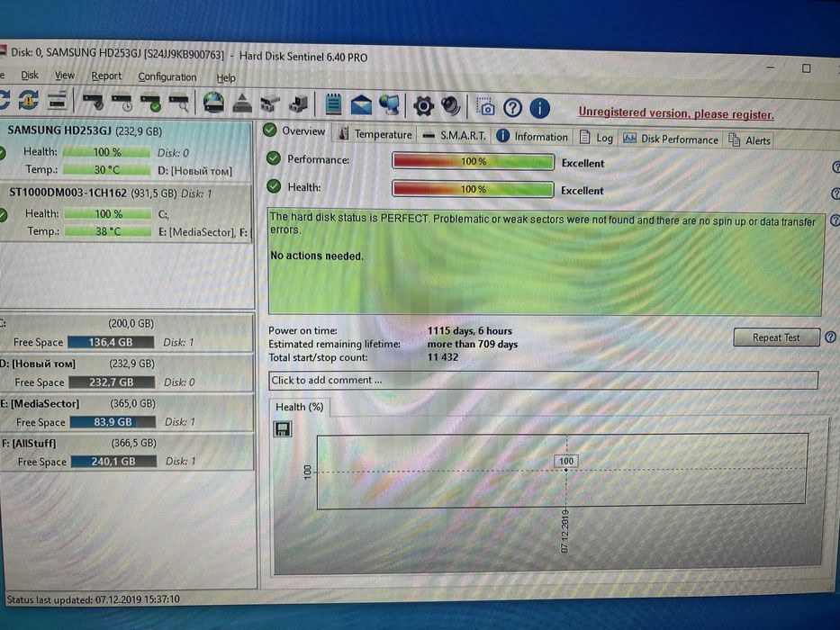Image resolution: width=840 pixels, height=630 pixels.
Task: Maximize the Hard Disk Sentinel window
Action: [807, 68]
